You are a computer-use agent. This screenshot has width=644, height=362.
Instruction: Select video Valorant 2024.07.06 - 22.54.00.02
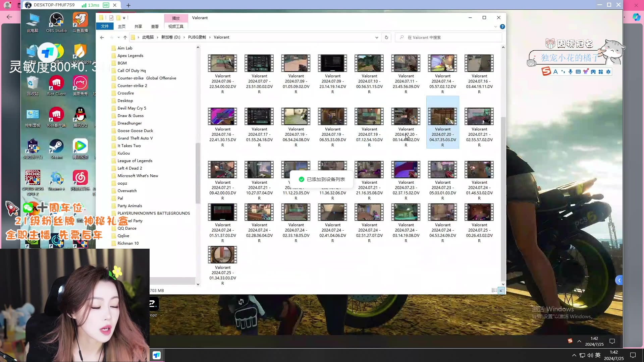coord(222,74)
